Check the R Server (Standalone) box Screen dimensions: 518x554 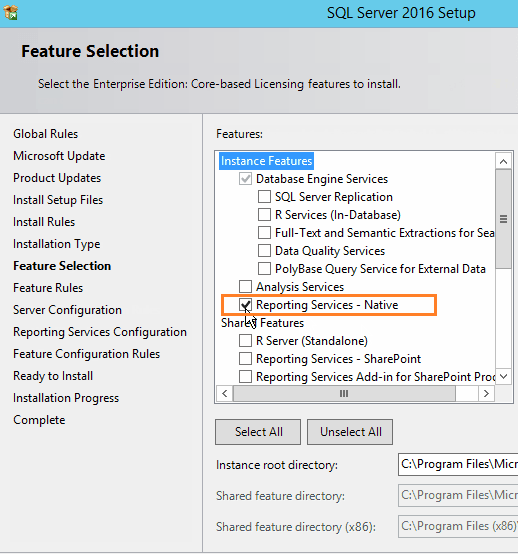coord(245,341)
